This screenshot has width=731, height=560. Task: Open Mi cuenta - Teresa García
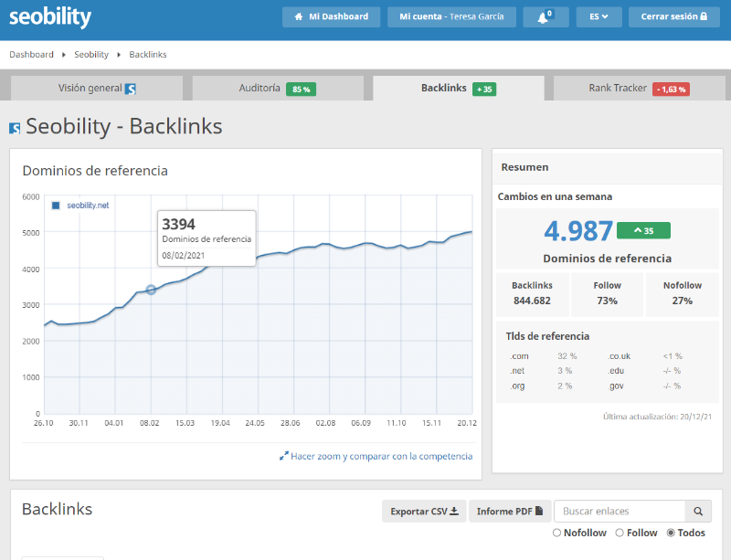tap(451, 17)
